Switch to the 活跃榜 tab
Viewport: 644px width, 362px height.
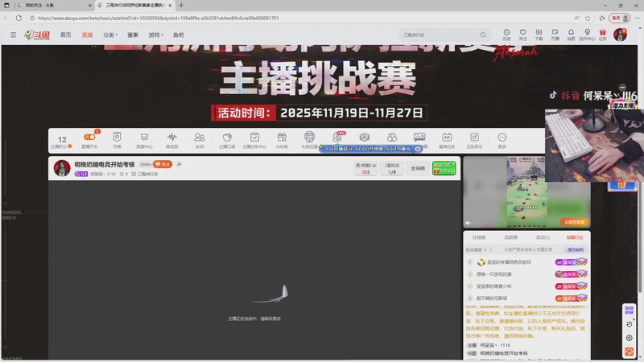[510, 237]
